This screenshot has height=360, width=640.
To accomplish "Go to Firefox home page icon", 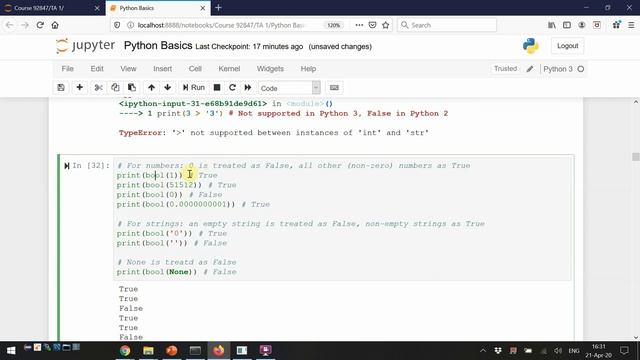I will click(55, 25).
